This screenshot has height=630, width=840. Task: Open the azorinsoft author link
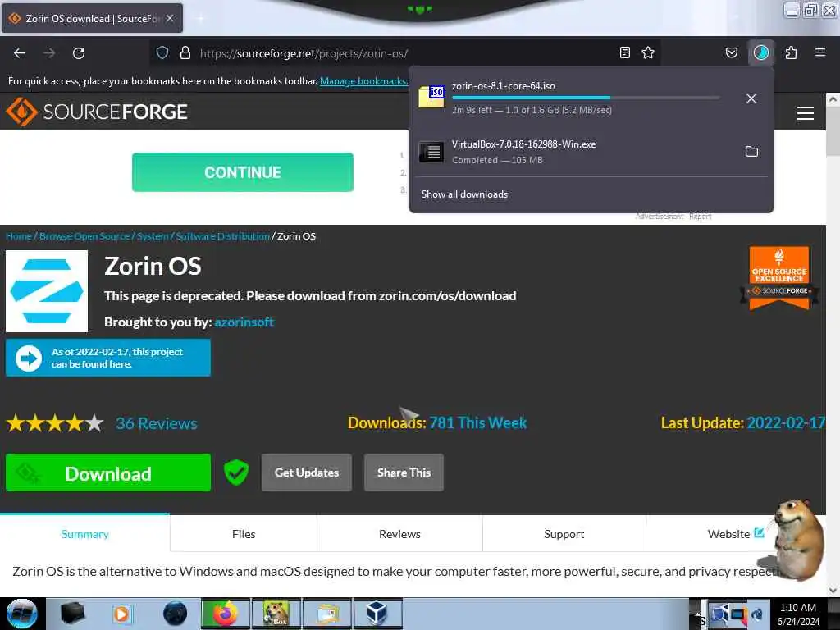244,322
